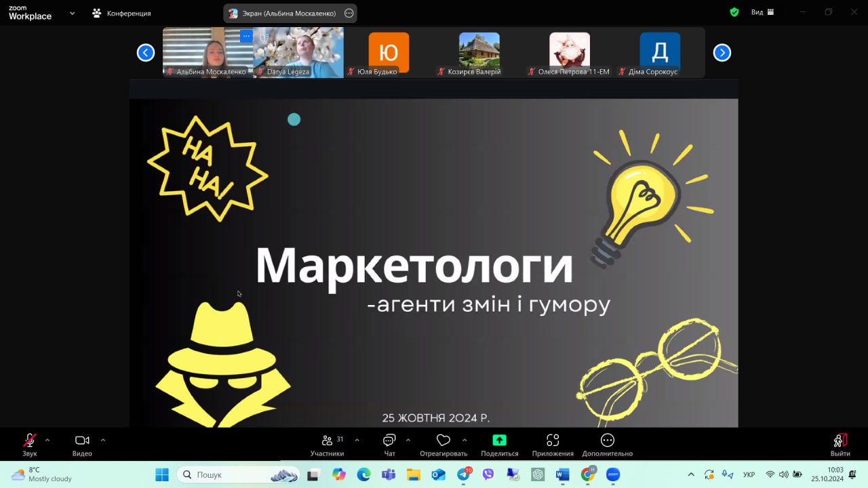The height and width of the screenshot is (488, 868).
Task: Show next participants with right arrow
Action: (722, 52)
